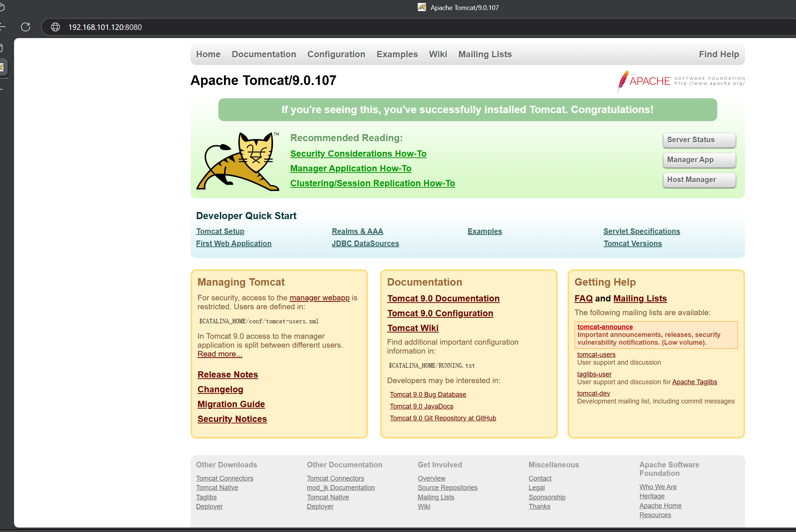The height and width of the screenshot is (532, 796).
Task: Open the Servlet Specifications link
Action: 642,231
